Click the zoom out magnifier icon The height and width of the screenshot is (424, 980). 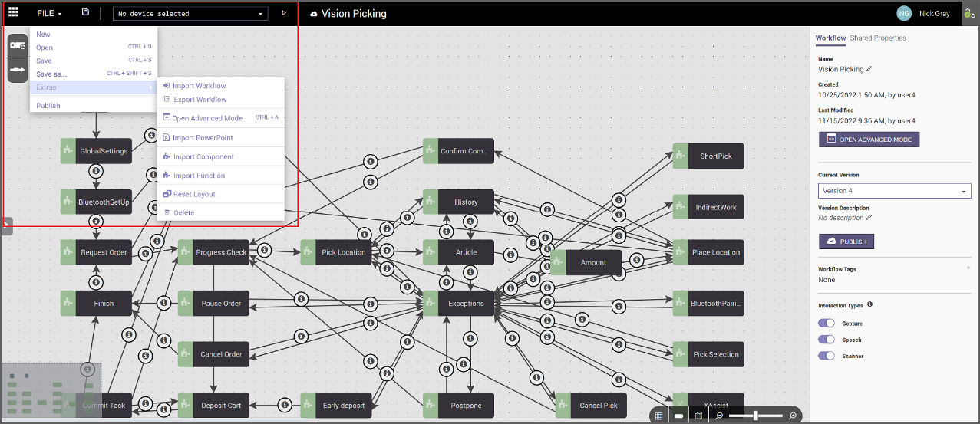tap(719, 416)
